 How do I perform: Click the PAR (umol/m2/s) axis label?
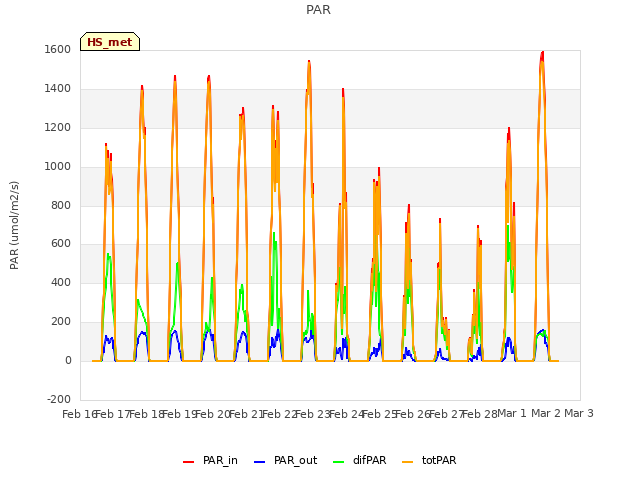click(x=14, y=225)
